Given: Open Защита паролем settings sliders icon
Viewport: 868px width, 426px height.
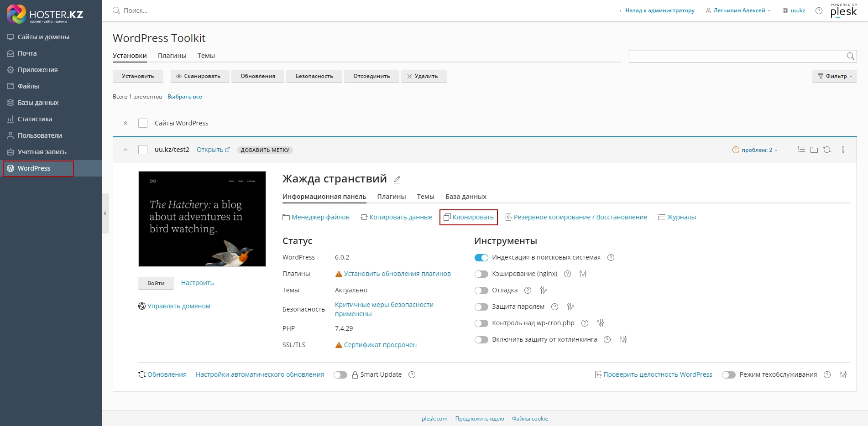Looking at the screenshot, I should pyautogui.click(x=570, y=307).
